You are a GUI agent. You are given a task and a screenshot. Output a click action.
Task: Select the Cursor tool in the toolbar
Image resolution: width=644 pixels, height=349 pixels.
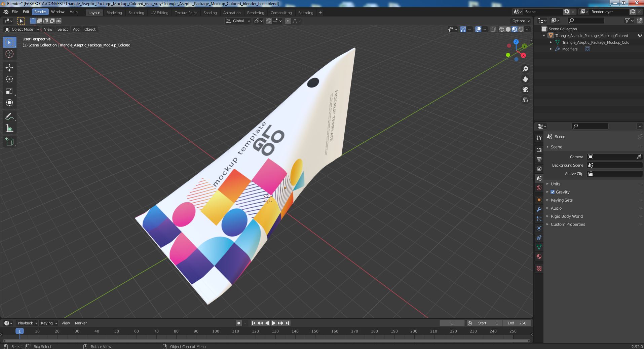[9, 54]
